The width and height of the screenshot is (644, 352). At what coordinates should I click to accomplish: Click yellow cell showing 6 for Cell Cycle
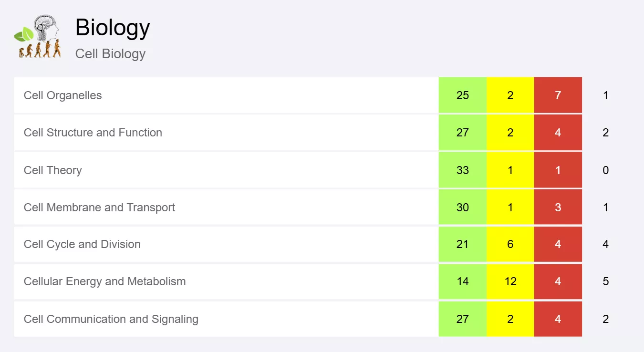(x=510, y=244)
